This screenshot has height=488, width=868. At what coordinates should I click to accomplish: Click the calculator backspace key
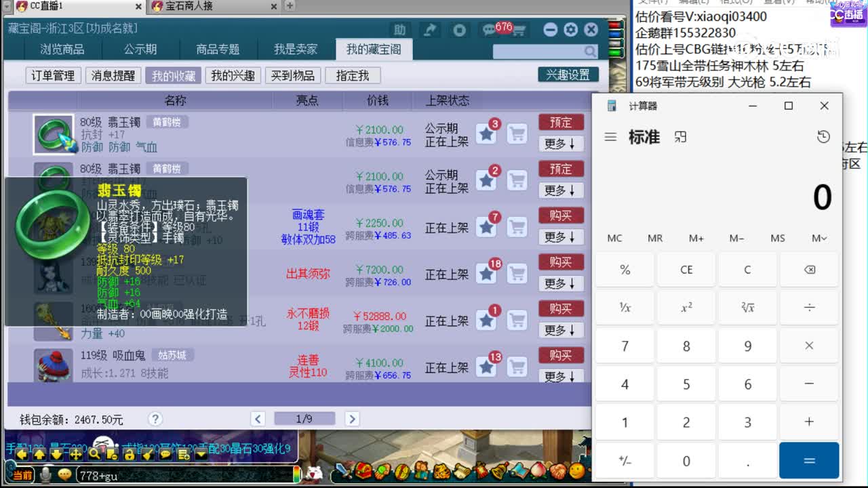click(809, 270)
